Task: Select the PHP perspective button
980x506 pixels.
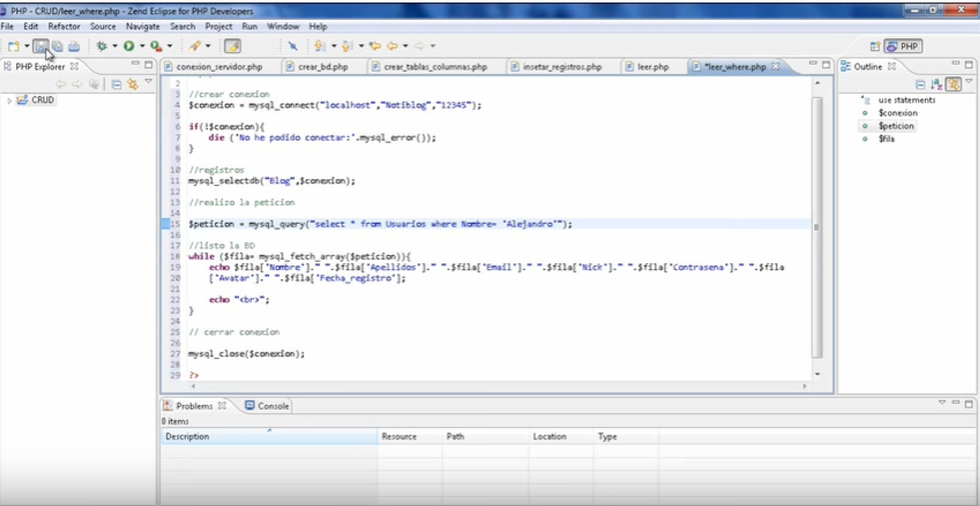Action: coord(902,47)
